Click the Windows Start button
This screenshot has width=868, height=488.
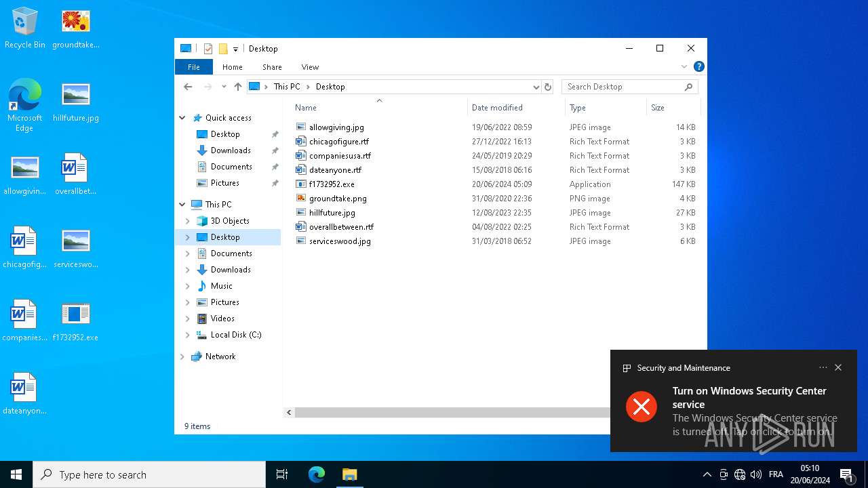click(x=16, y=474)
